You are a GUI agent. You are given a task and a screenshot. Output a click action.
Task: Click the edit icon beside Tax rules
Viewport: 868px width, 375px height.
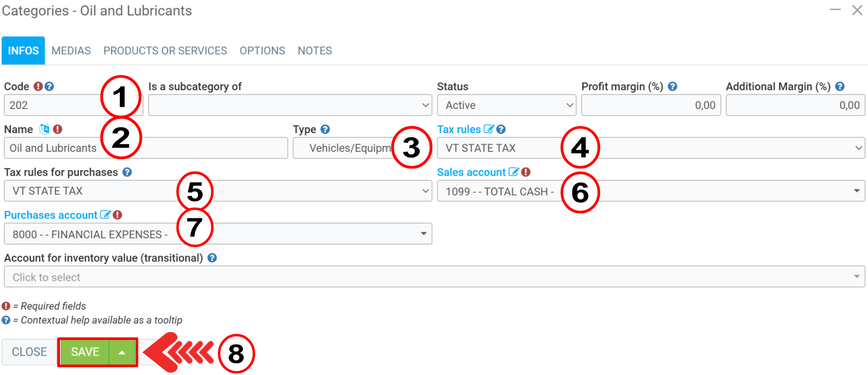coord(488,129)
